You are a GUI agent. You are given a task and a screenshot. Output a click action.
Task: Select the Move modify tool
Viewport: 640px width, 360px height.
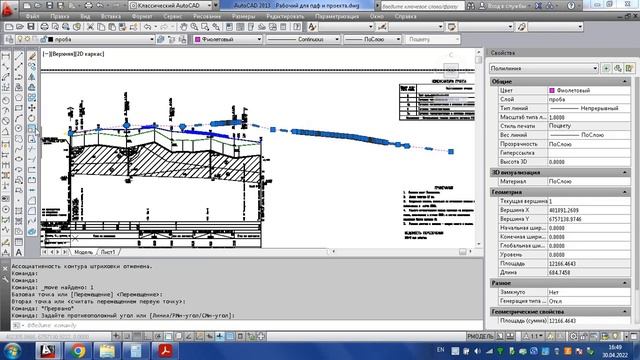(x=32, y=108)
